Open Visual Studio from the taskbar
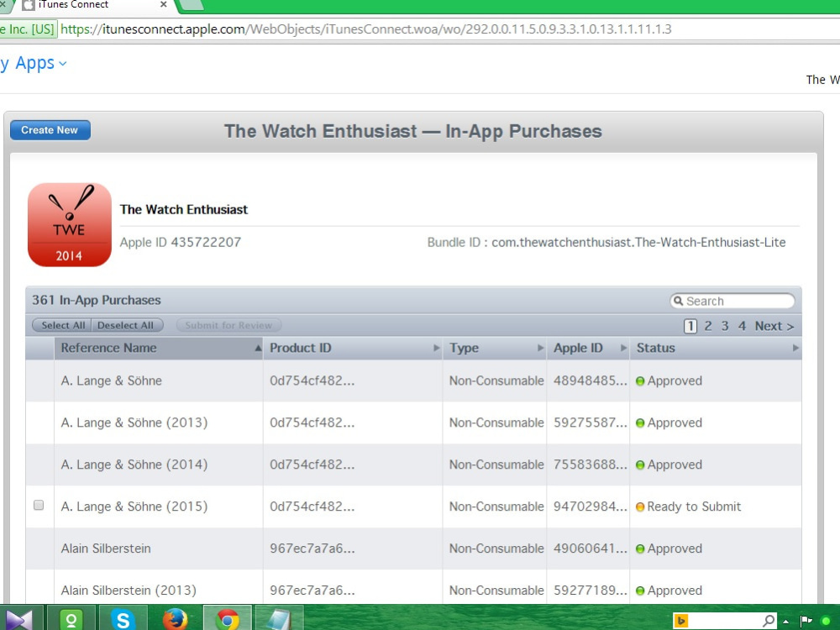This screenshot has height=630, width=840. (x=18, y=619)
